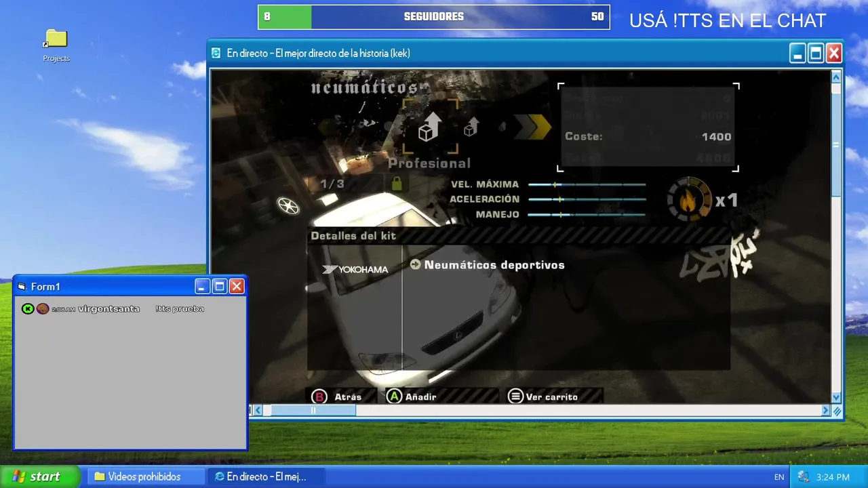Click the Form1 window title icon
Viewport: 868px width, 488px height.
(22, 287)
